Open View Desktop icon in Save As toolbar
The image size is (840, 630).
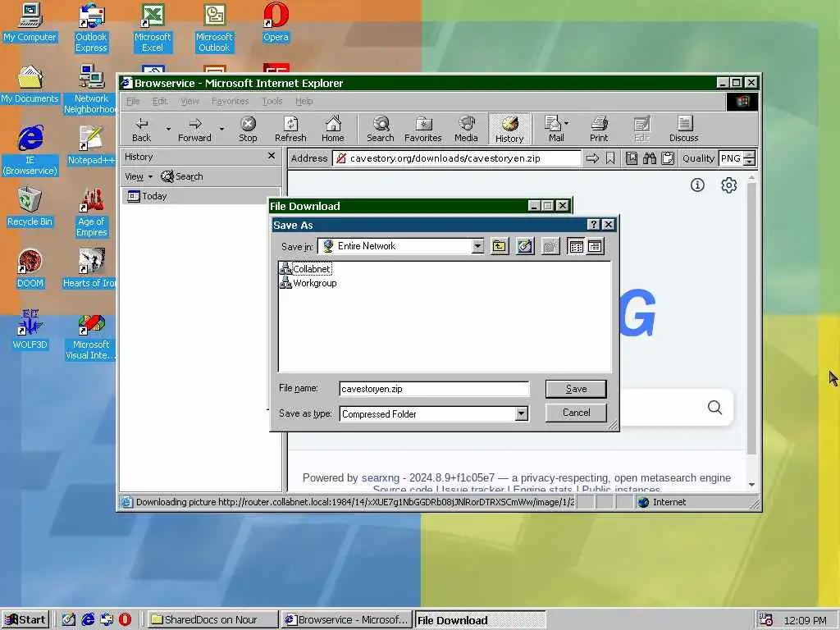pyautogui.click(x=525, y=246)
